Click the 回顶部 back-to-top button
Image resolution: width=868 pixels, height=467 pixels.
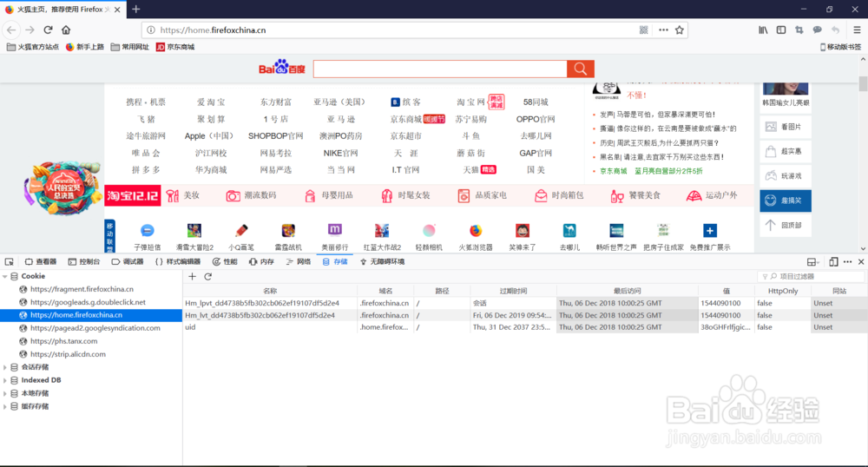[786, 225]
